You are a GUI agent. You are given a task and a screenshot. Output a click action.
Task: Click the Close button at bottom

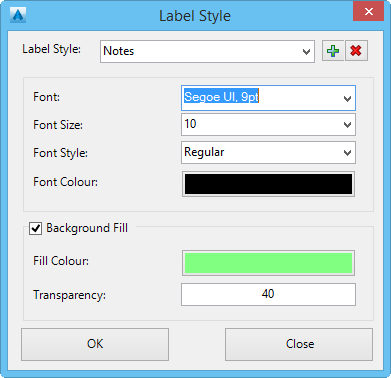point(299,344)
